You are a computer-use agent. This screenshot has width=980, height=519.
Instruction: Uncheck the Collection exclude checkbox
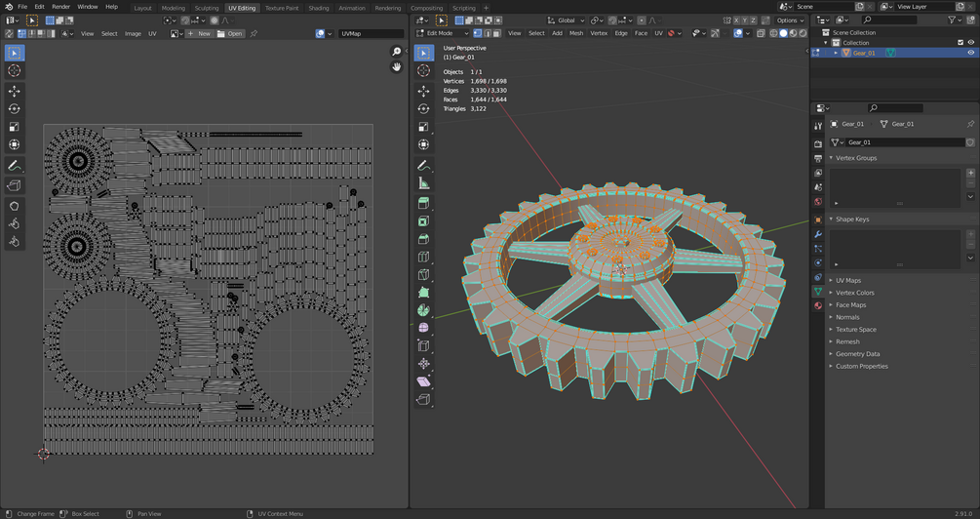(x=960, y=43)
